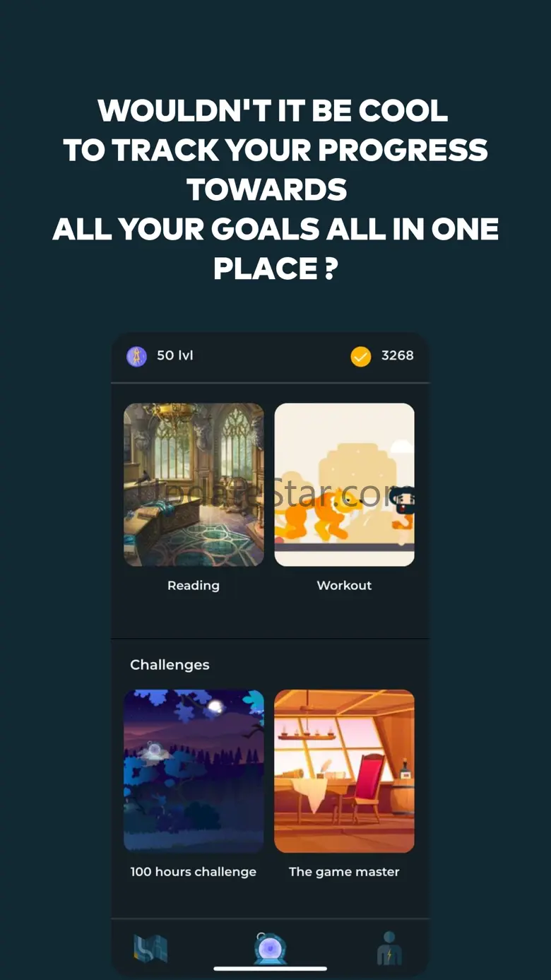Open the profile person icon tab
The height and width of the screenshot is (980, 551).
pos(389,948)
